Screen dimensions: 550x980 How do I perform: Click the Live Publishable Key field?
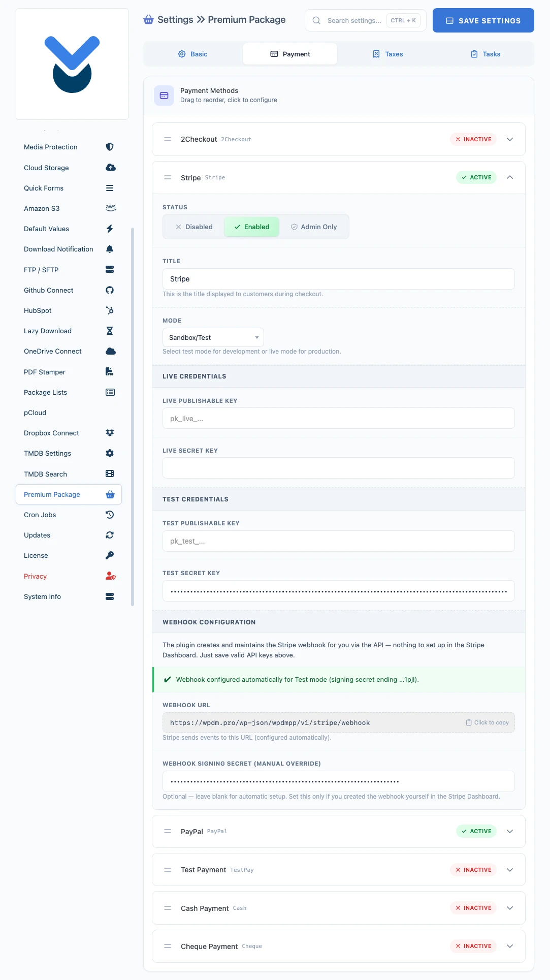(339, 418)
